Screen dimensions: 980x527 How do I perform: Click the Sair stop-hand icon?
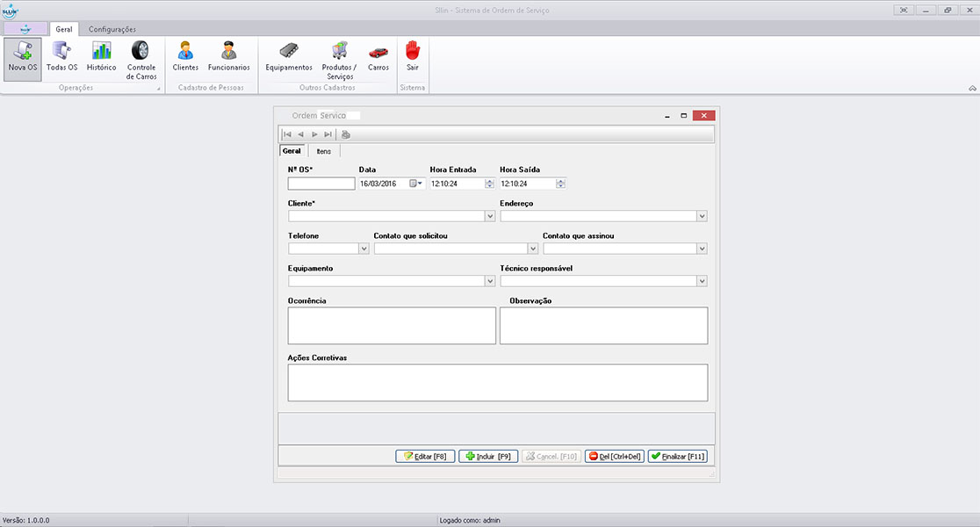tap(413, 50)
